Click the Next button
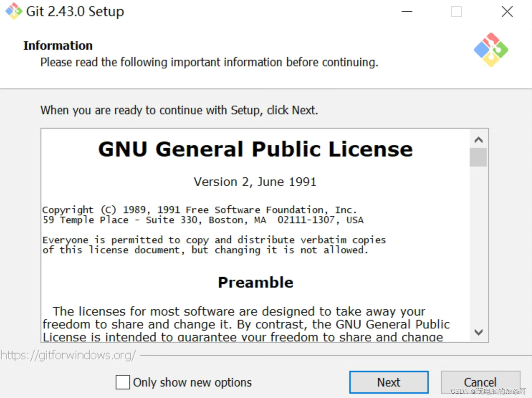The width and height of the screenshot is (532, 398). click(x=389, y=382)
